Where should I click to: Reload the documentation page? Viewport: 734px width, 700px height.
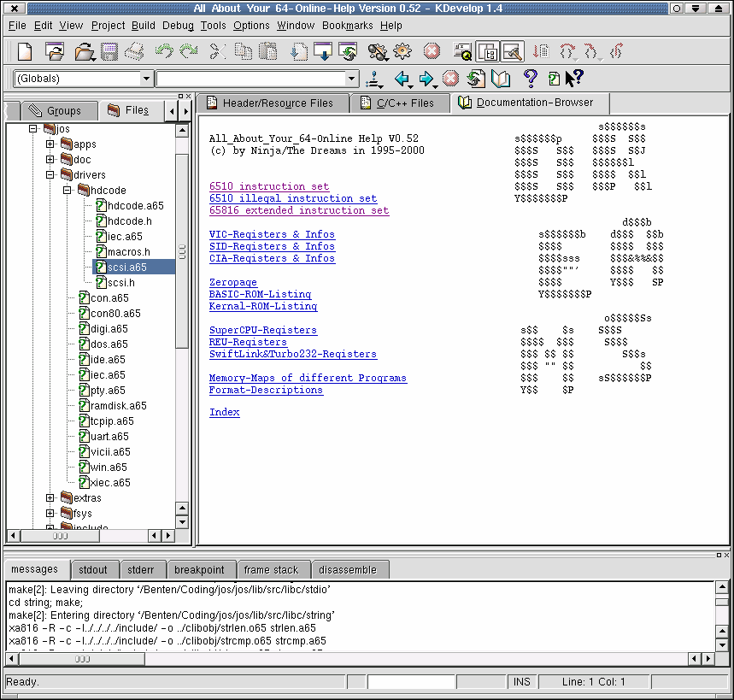(x=476, y=79)
